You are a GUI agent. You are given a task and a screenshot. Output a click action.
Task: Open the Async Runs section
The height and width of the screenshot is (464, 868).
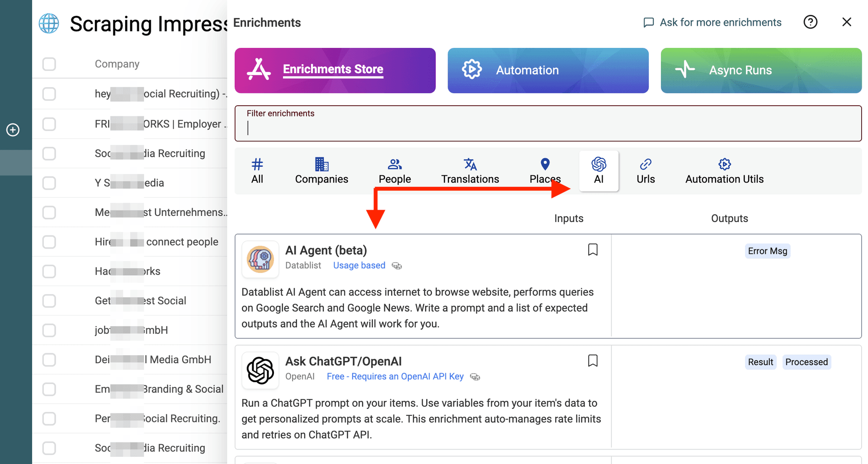point(761,70)
